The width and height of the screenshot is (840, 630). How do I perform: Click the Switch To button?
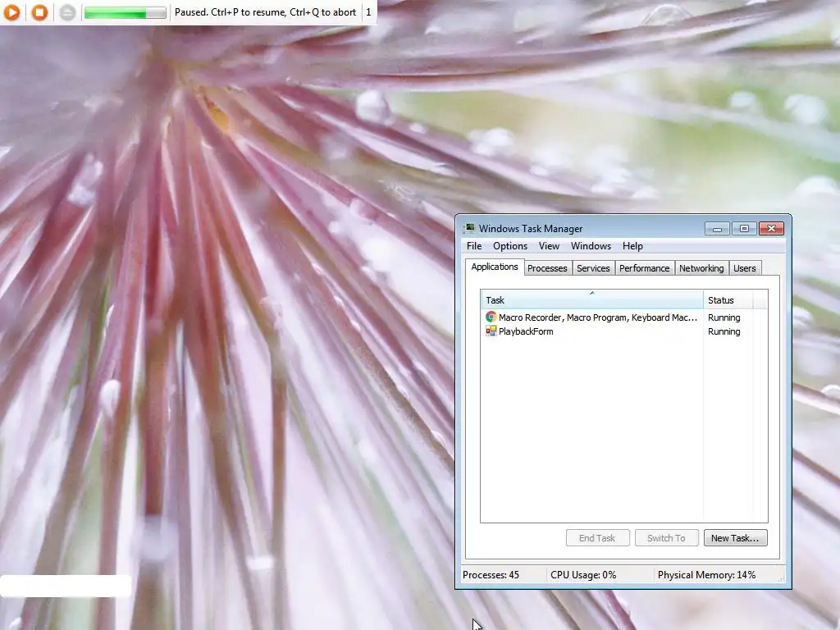click(x=666, y=538)
